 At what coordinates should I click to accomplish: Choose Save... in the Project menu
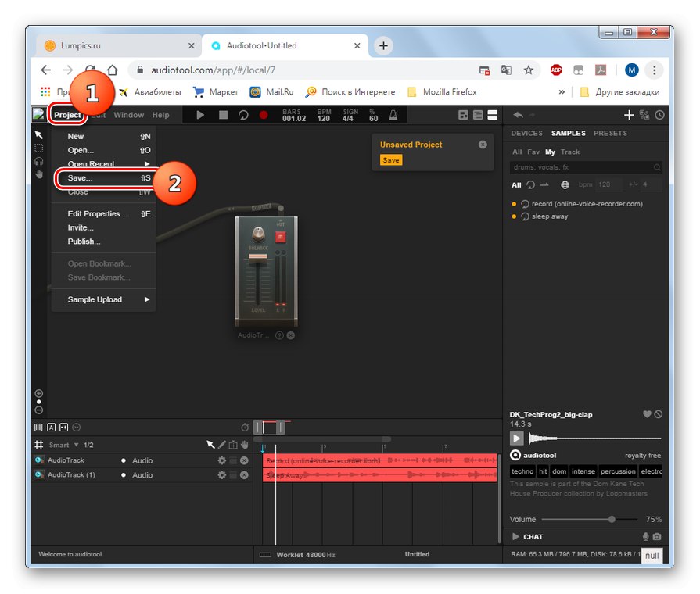point(104,178)
